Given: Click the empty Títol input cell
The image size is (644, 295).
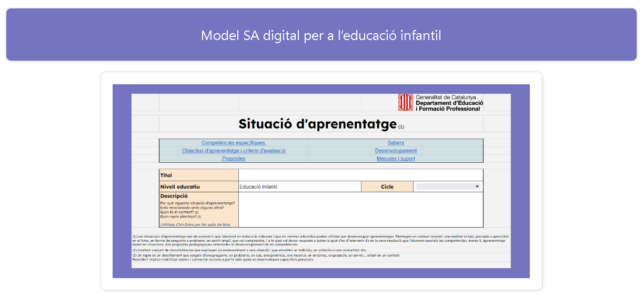Looking at the screenshot, I should pos(360,175).
